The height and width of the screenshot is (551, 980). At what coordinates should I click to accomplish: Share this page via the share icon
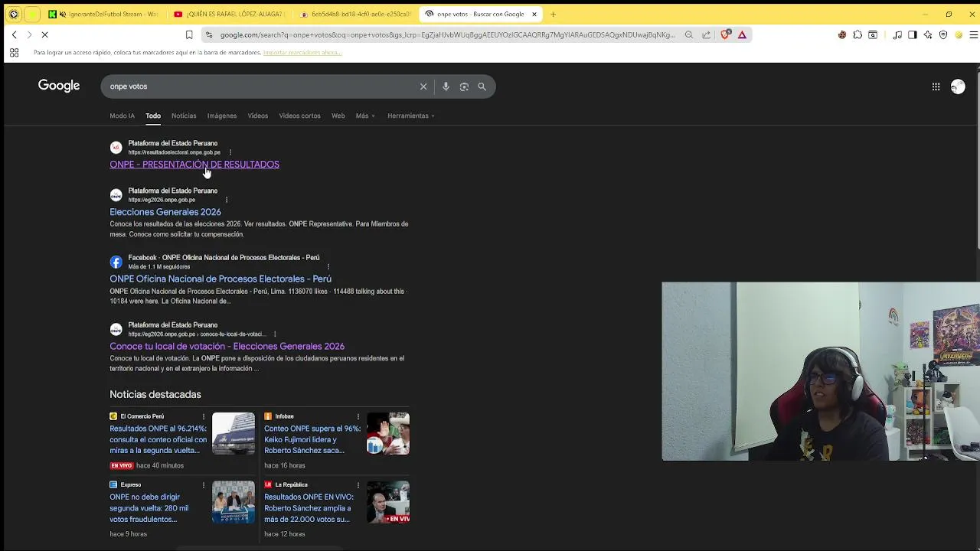pos(706,34)
